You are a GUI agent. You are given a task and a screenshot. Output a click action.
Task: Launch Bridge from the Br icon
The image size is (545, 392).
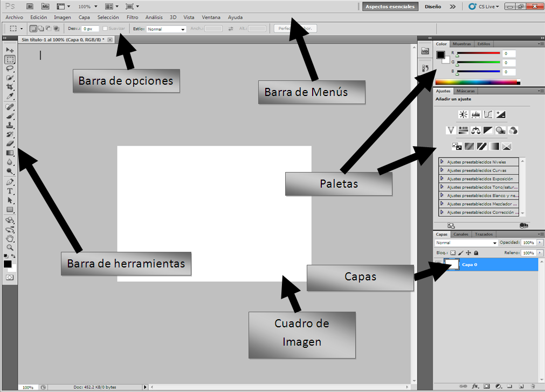coord(30,6)
